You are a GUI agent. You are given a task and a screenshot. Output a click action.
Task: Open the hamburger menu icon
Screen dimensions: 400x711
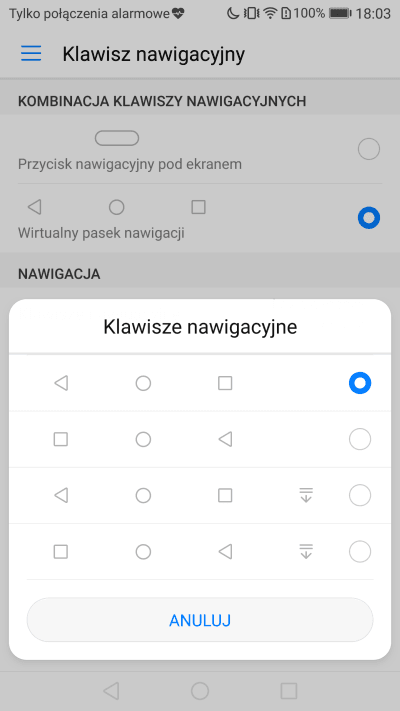31,54
